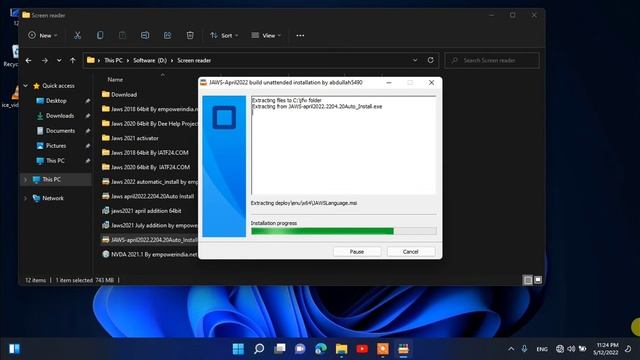Click the Paste icon in Explorer toolbar

pyautogui.click(x=122, y=36)
